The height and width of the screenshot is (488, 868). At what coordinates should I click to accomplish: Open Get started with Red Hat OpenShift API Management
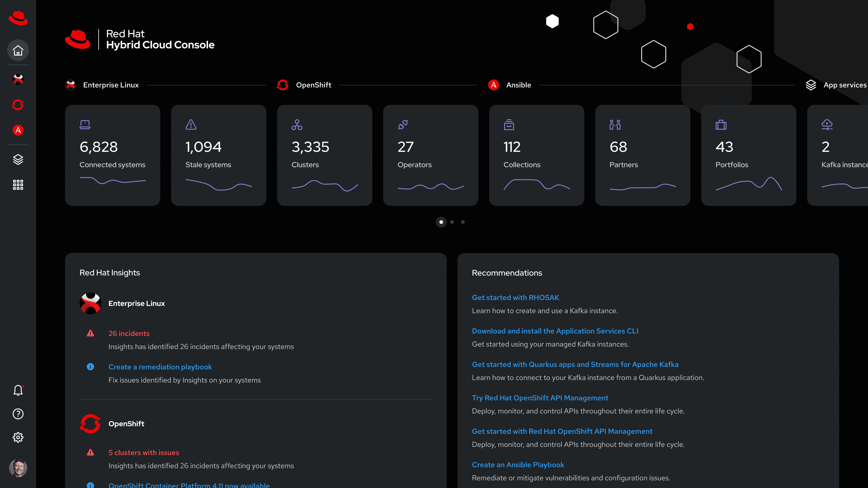pos(562,431)
